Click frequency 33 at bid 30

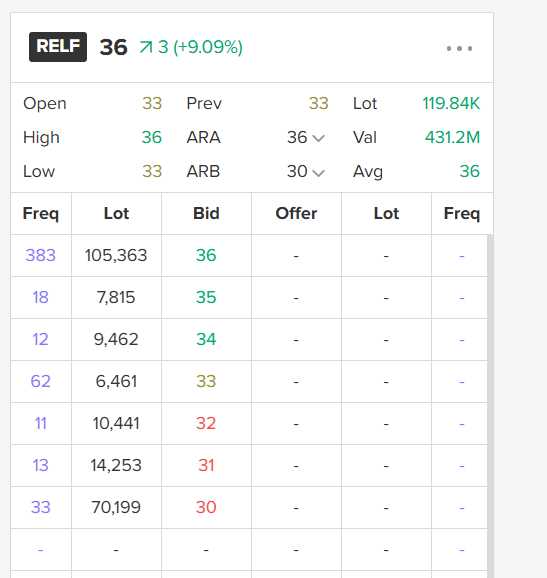pyautogui.click(x=41, y=507)
